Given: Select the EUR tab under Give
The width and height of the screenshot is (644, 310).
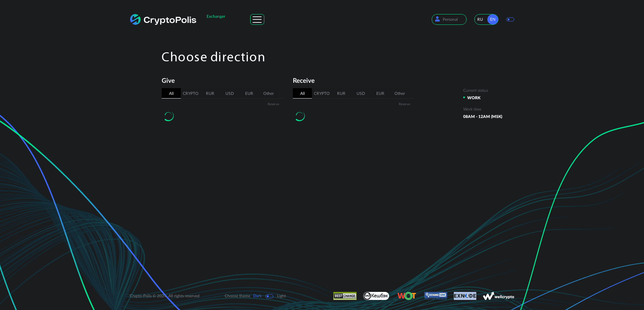Looking at the screenshot, I should pos(249,94).
